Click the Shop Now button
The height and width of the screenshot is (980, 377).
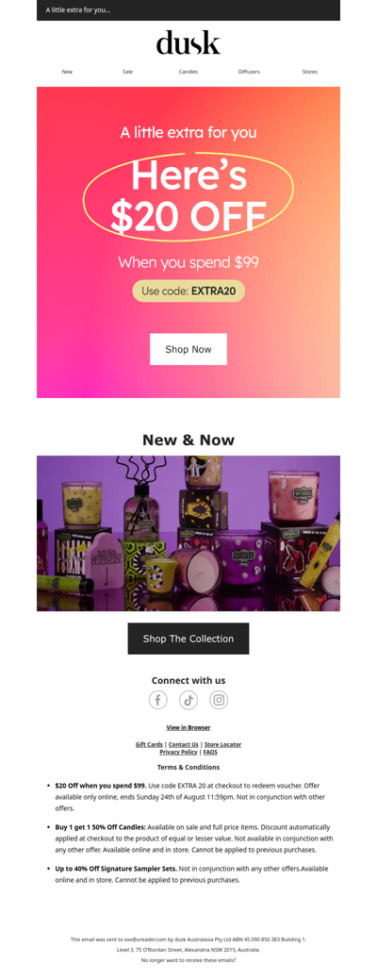pyautogui.click(x=188, y=349)
